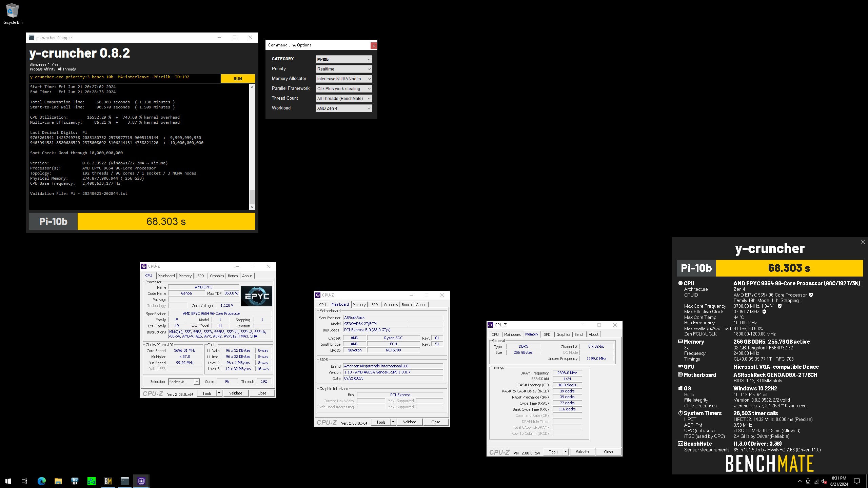Viewport: 868px width, 488px height.
Task: Click Validate in CPU-Z Memory window
Action: (582, 452)
